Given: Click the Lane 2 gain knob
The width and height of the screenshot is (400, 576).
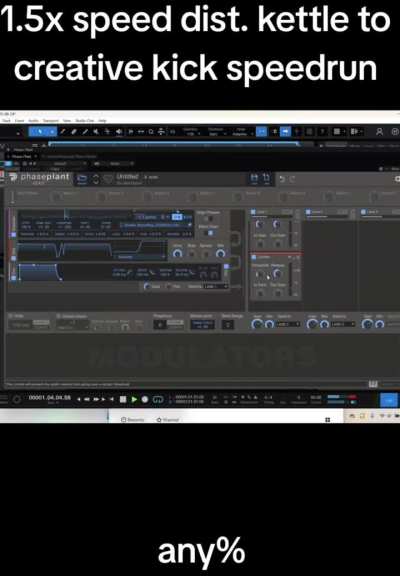Looking at the screenshot, I should pos(312,324).
